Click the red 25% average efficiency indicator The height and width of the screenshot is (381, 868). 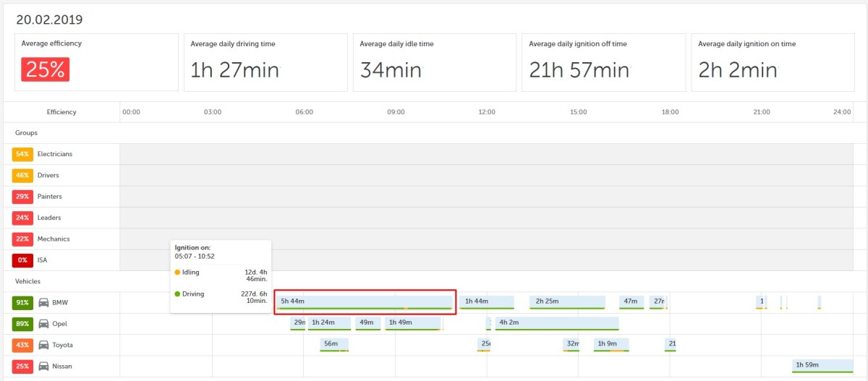click(x=45, y=69)
